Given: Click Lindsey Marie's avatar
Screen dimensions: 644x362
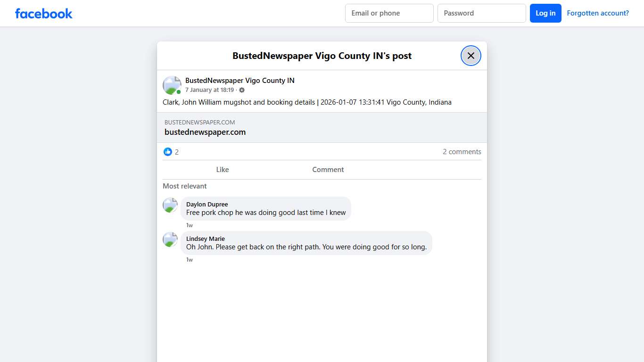Looking at the screenshot, I should pos(170,239).
